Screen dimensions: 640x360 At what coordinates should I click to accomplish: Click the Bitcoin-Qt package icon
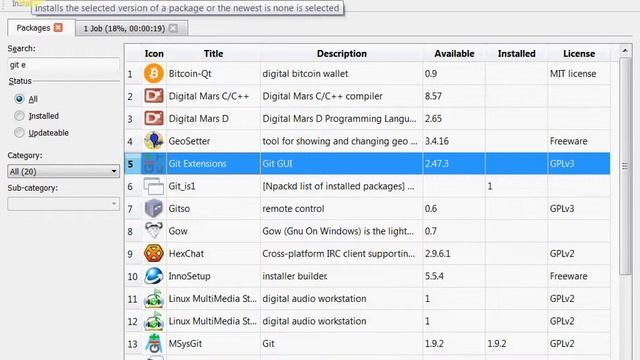click(153, 73)
